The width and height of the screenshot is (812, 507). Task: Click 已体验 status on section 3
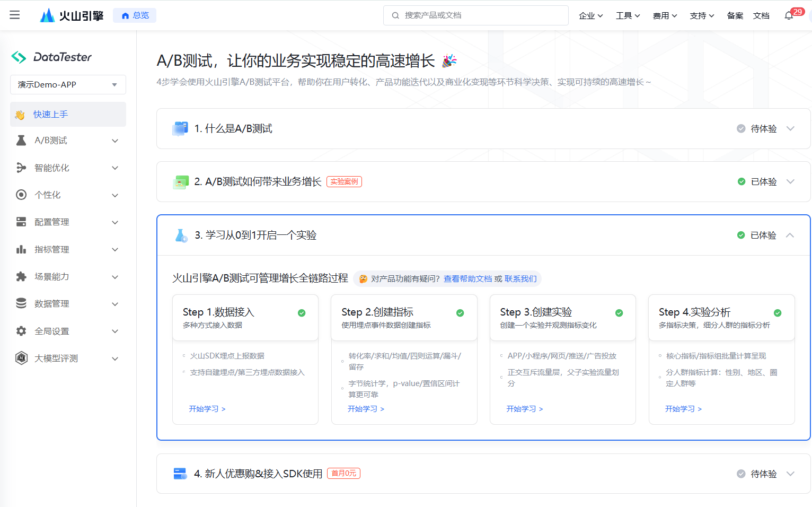point(756,235)
